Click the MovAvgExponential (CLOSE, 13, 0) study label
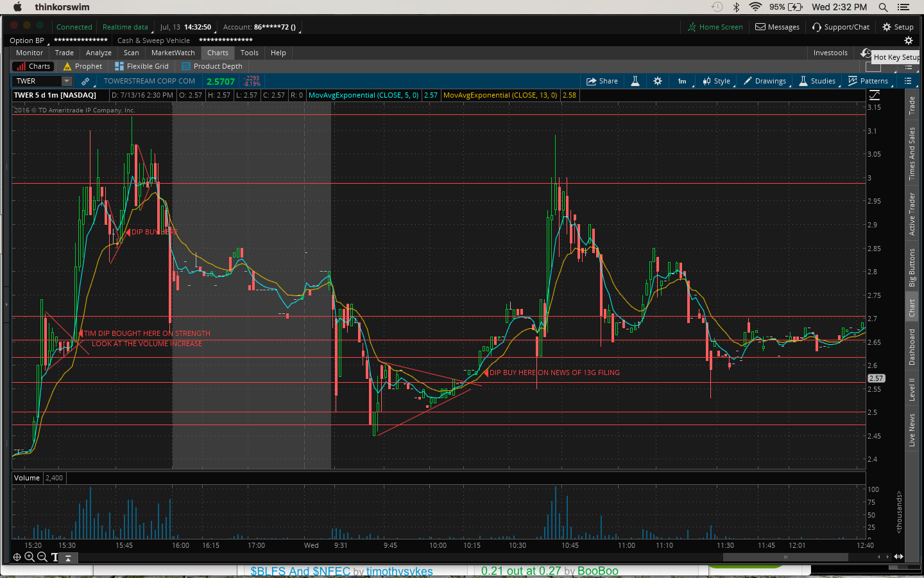The width and height of the screenshot is (924, 578). pyautogui.click(x=500, y=95)
